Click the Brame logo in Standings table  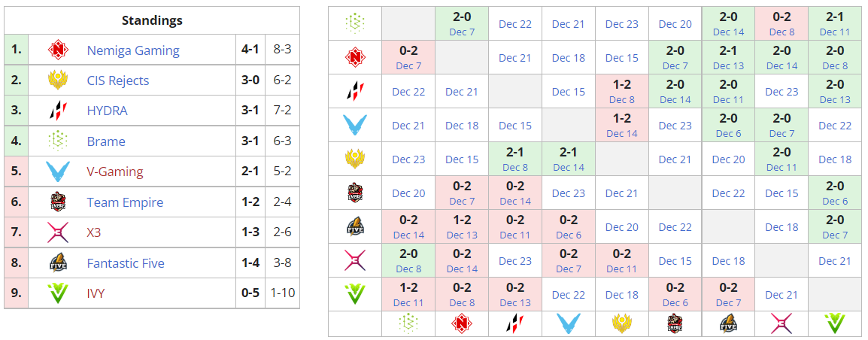tap(58, 141)
